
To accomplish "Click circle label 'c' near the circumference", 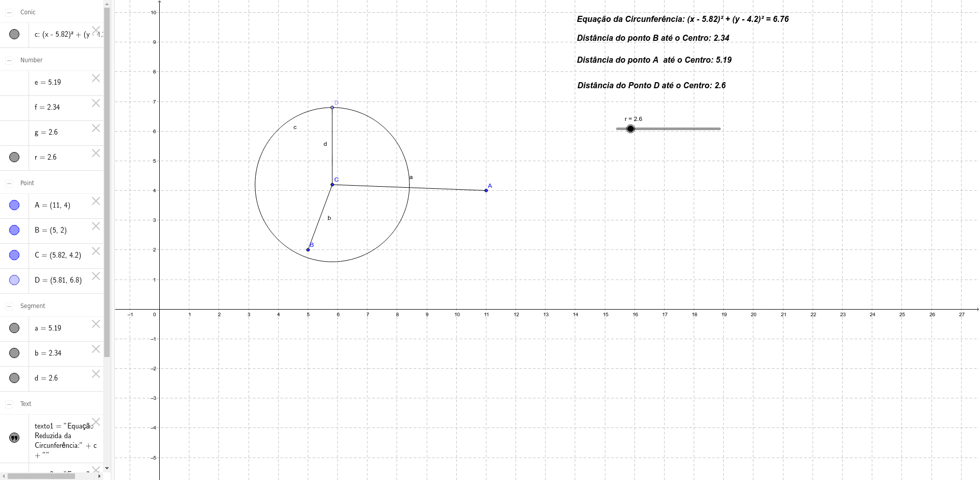I will 295,128.
